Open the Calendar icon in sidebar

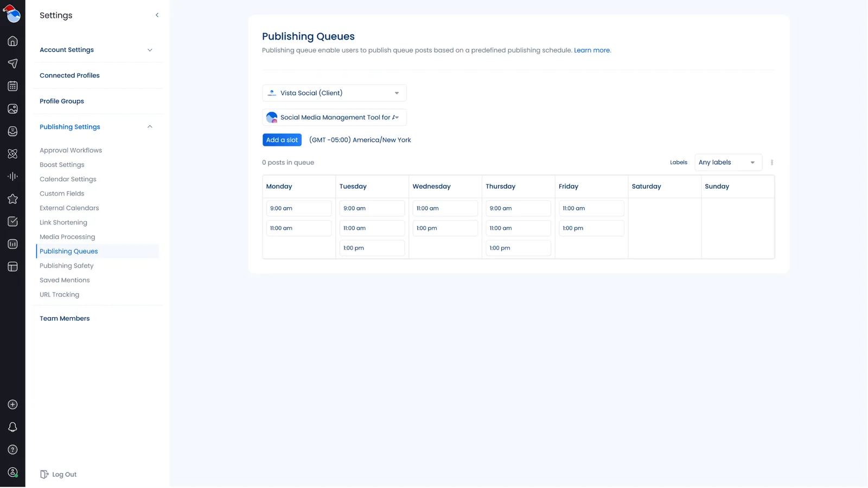click(12, 86)
